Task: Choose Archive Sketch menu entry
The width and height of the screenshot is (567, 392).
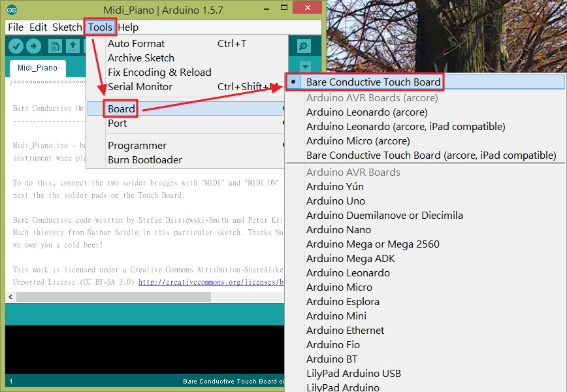Action: 187,58
